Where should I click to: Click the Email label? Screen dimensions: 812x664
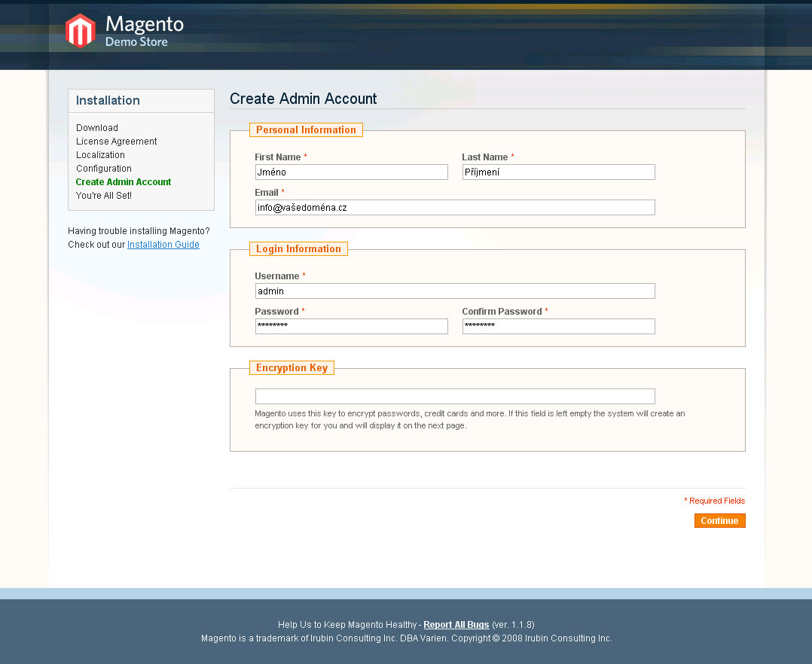tap(266, 193)
